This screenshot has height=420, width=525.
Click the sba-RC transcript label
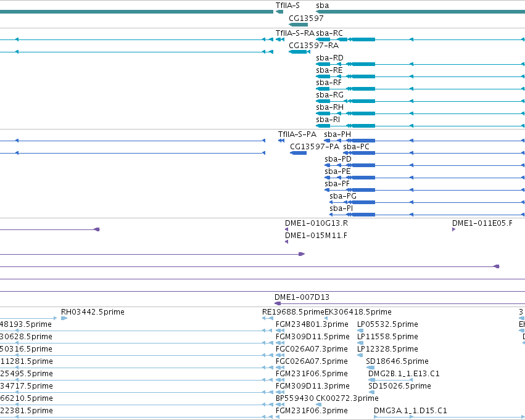pyautogui.click(x=329, y=33)
